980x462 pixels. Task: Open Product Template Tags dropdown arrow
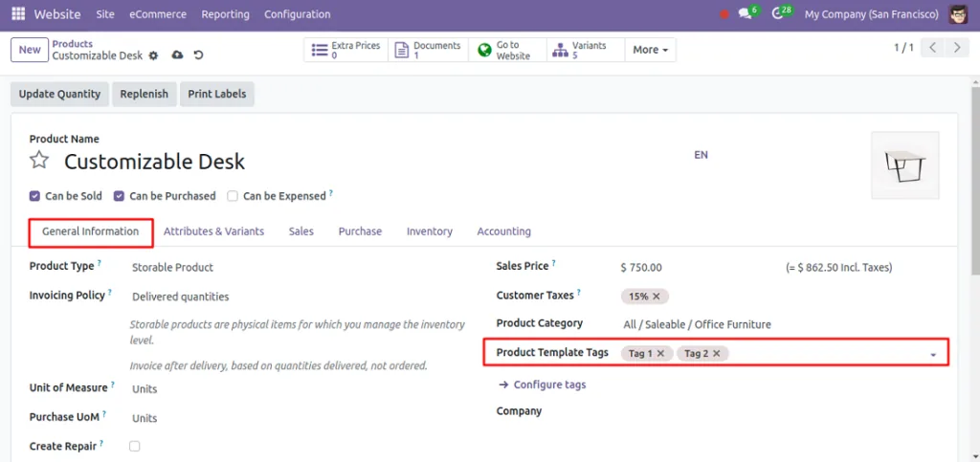coord(933,355)
